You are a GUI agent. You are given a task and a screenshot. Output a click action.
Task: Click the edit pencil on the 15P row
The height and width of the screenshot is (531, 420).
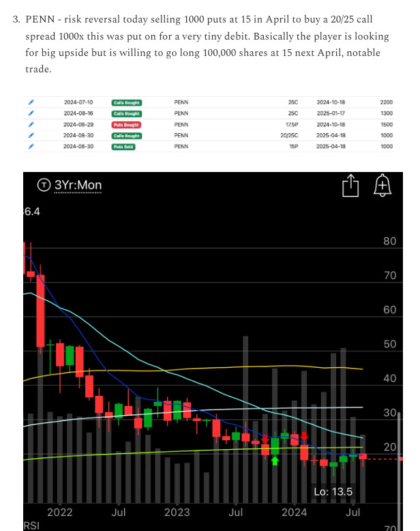[31, 146]
